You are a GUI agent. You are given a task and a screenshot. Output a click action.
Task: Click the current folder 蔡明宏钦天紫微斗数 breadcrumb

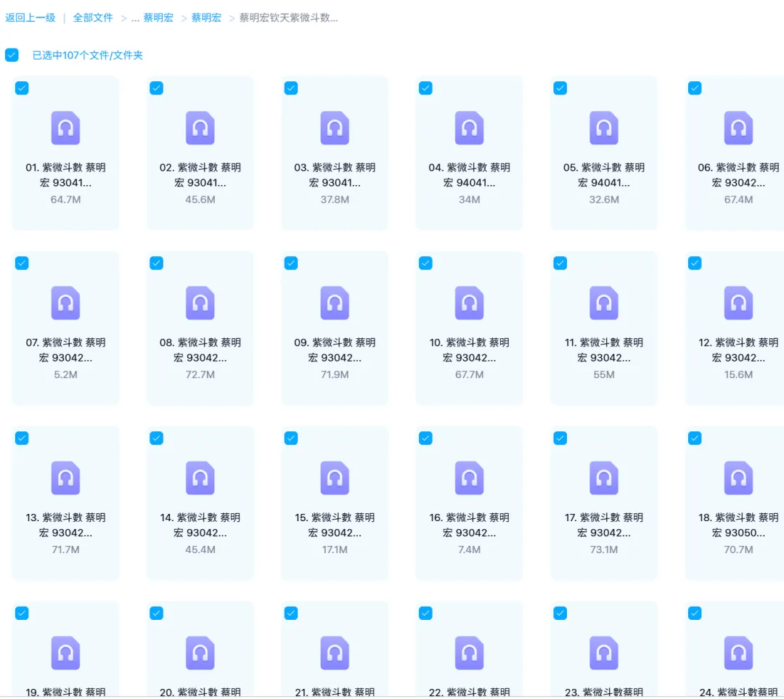(x=288, y=18)
